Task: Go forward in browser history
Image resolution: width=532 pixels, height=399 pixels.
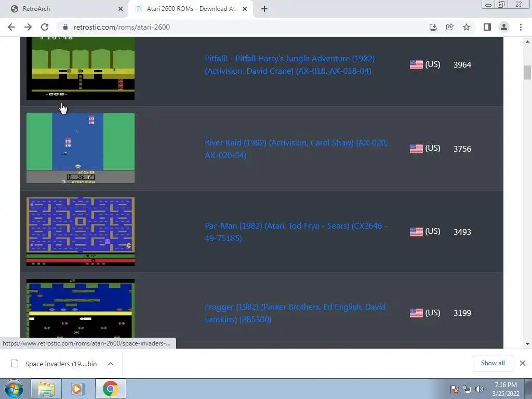Action: tap(28, 27)
